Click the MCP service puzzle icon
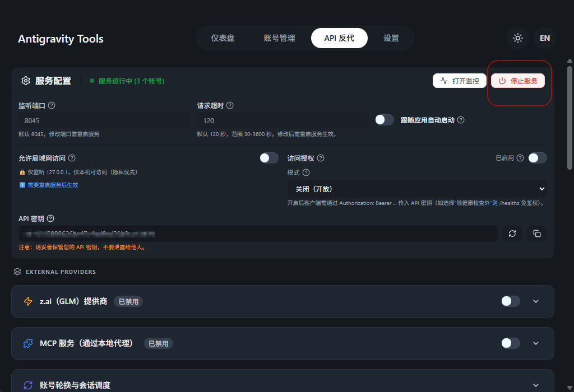The height and width of the screenshot is (392, 574). click(28, 343)
